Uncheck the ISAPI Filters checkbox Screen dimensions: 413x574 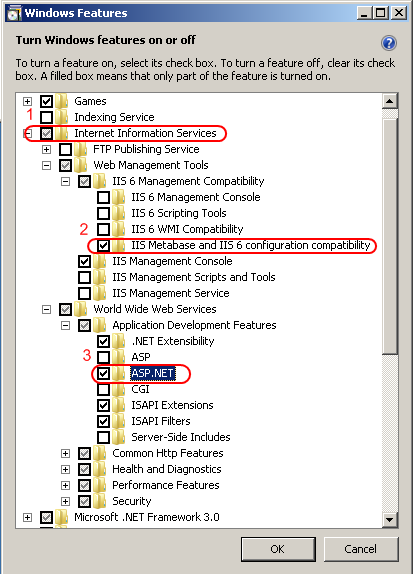pos(103,421)
